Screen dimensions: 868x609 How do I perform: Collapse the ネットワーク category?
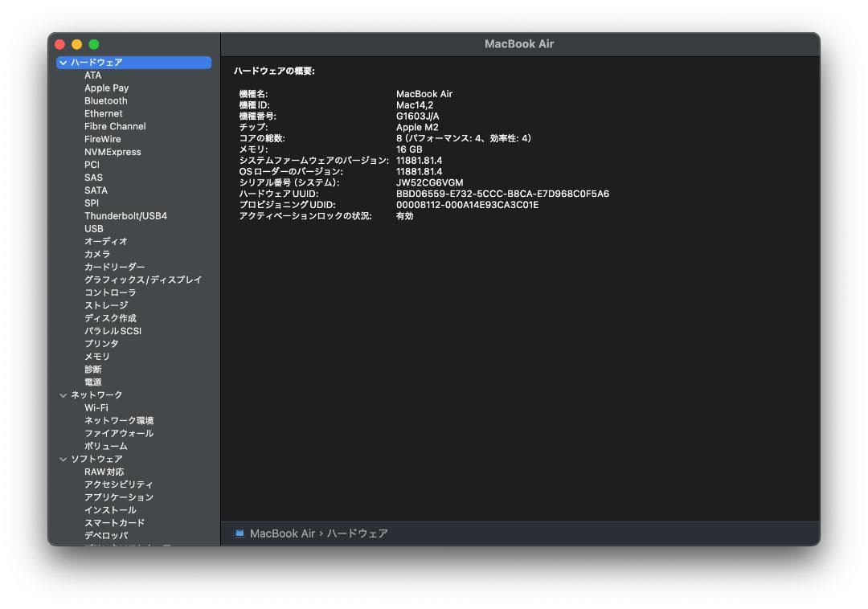[x=63, y=394]
